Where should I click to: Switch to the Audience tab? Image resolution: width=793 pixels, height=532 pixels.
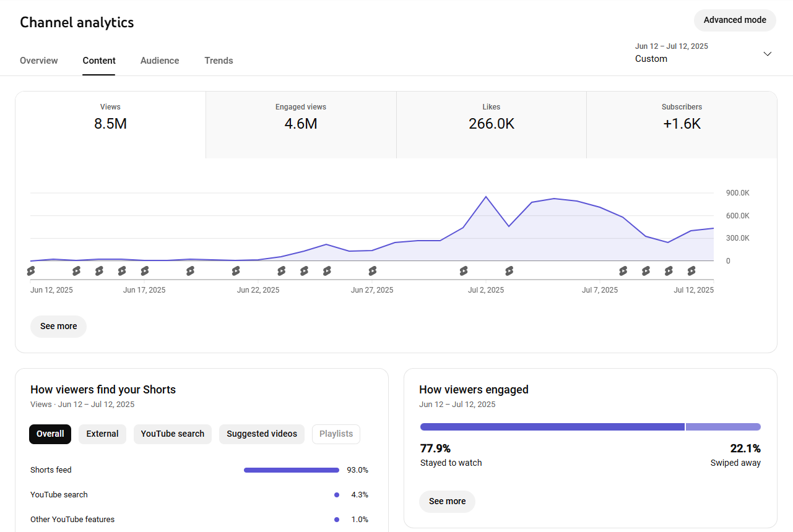(x=159, y=61)
